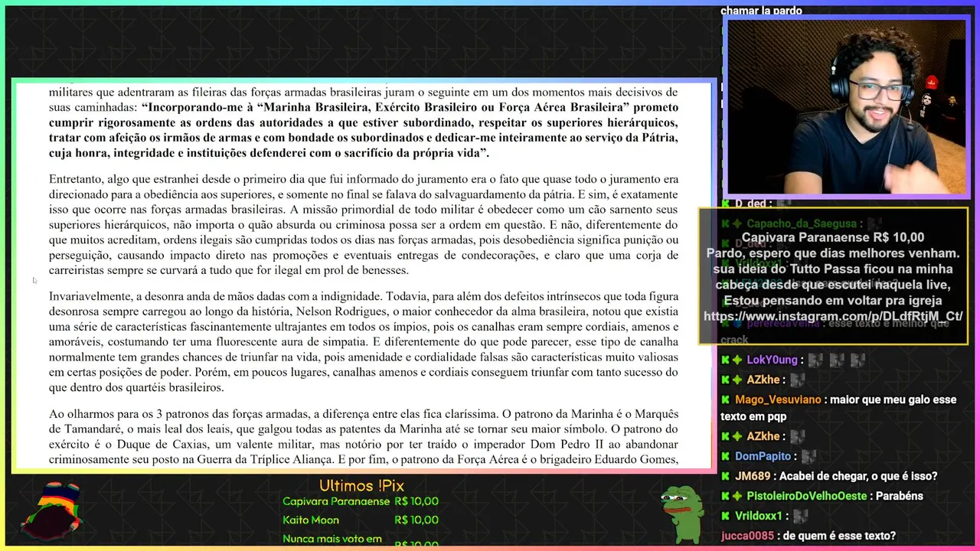Click the green diamond badge beside PistoleiroDoVelhoOeste
Image resolution: width=980 pixels, height=551 pixels.
coord(737,496)
